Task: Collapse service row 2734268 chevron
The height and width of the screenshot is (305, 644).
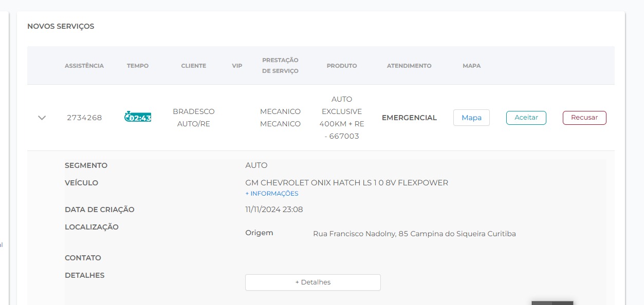Action: pos(42,118)
